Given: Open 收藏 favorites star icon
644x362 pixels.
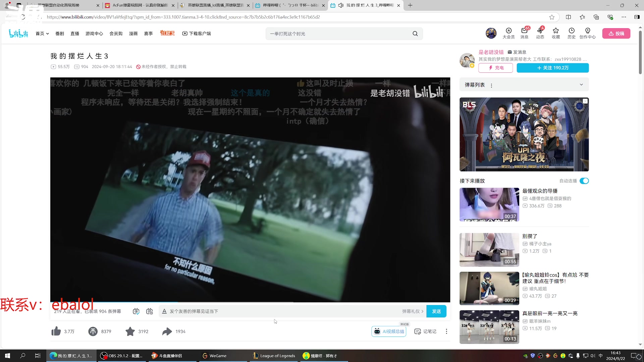Looking at the screenshot, I should tap(556, 33).
